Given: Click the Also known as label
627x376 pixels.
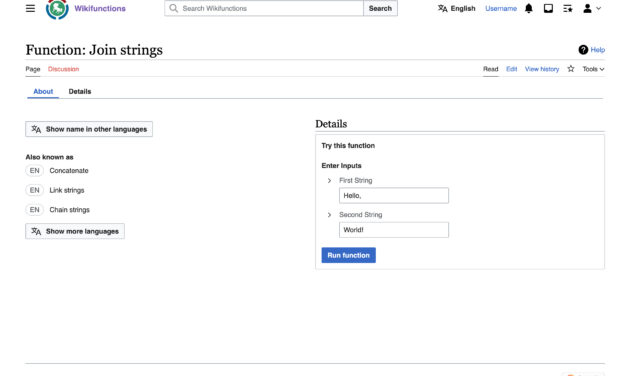Looking at the screenshot, I should click(49, 157).
